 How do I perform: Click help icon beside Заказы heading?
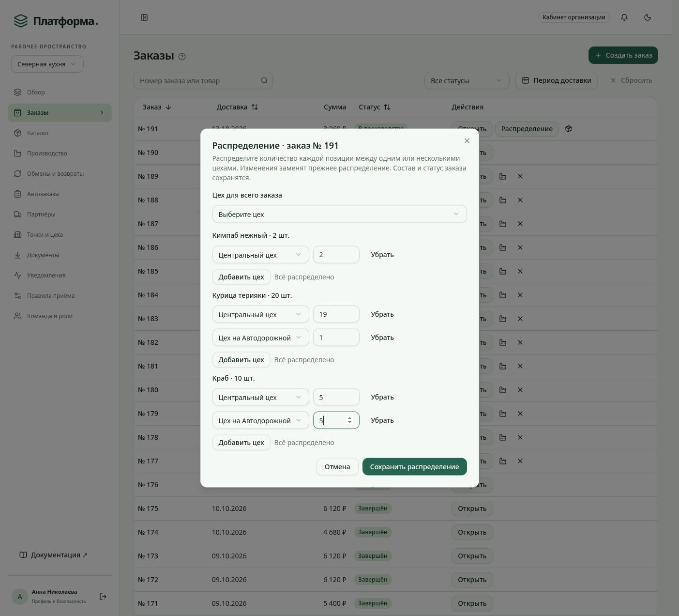(x=182, y=57)
